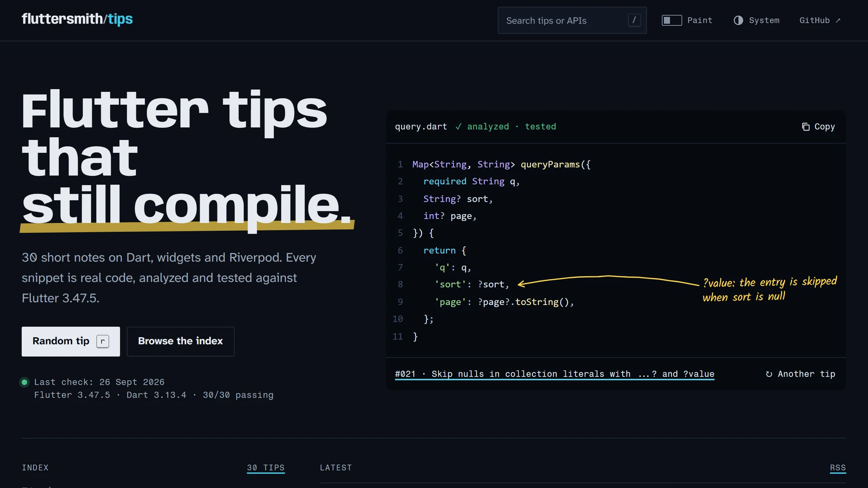Screen dimensions: 868x488
Task: Click code line 'sort': ?sort,
Action: point(472,284)
